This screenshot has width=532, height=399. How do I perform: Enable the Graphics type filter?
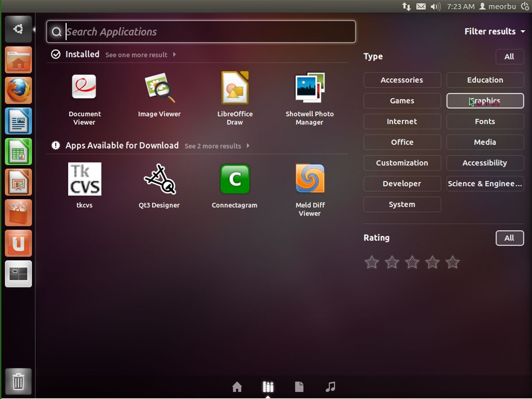pos(485,101)
